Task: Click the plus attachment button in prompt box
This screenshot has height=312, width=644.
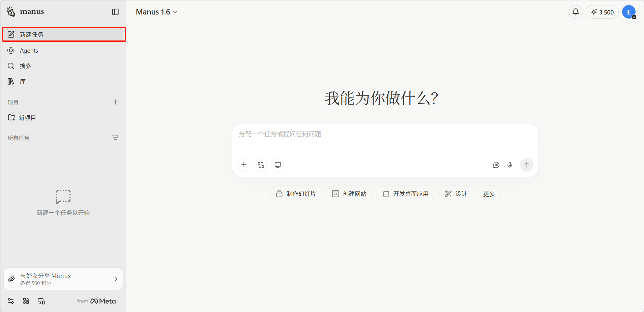Action: click(x=244, y=165)
